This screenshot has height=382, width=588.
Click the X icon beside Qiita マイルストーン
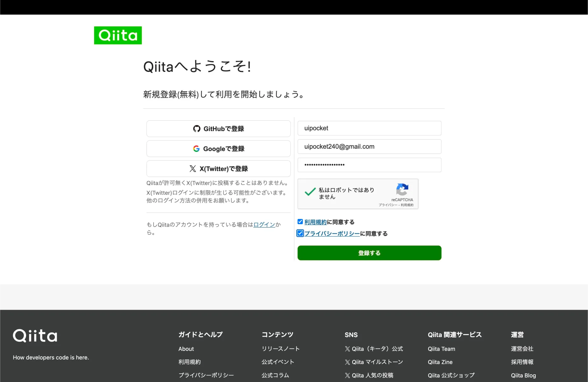pos(347,362)
